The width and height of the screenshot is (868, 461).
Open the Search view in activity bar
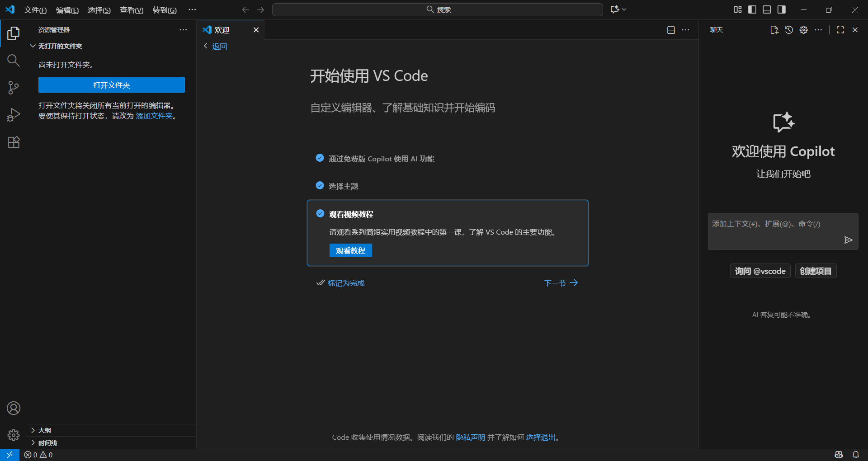point(13,60)
